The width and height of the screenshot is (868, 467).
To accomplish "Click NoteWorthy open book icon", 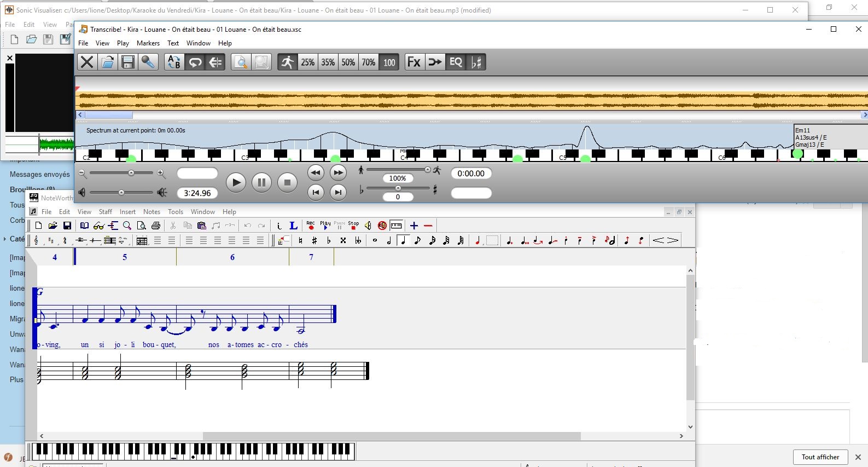I will 84,226.
